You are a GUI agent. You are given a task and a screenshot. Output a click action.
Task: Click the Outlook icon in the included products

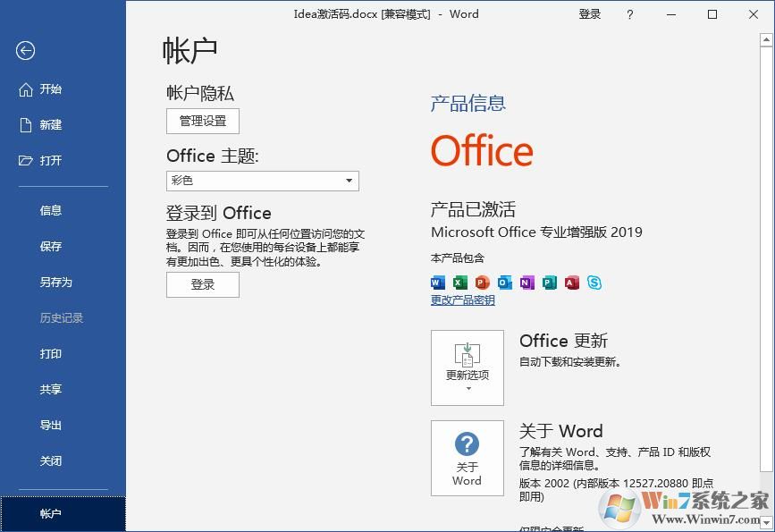503,283
